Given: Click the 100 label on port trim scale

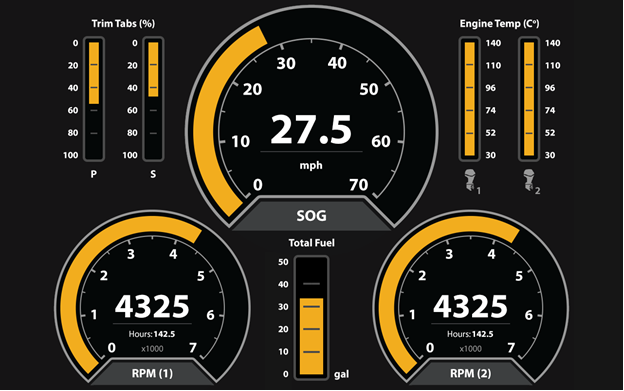Looking at the screenshot, I should point(71,155).
